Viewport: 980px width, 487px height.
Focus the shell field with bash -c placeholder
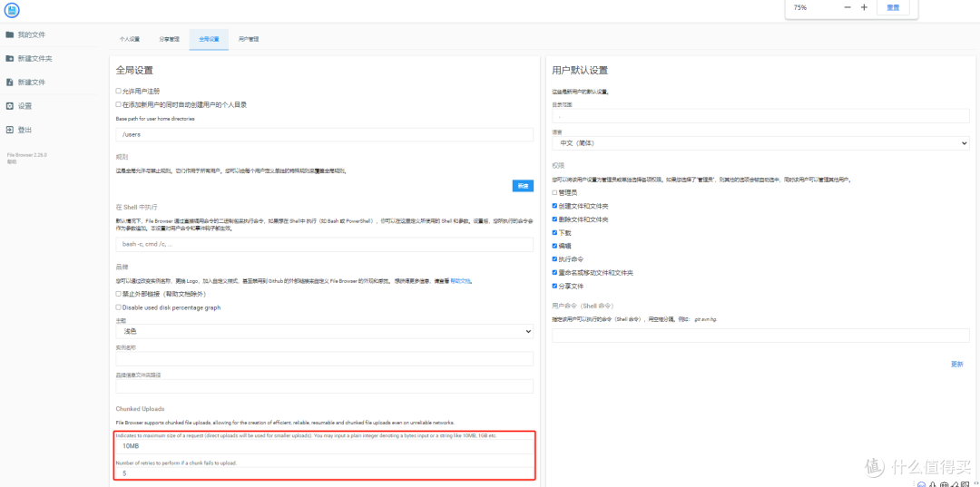point(324,244)
